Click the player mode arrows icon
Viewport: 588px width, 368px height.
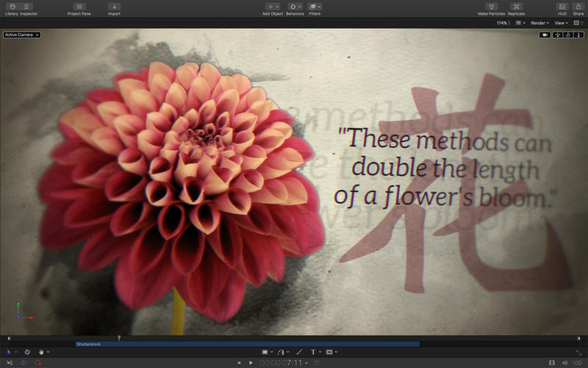pyautogui.click(x=578, y=353)
